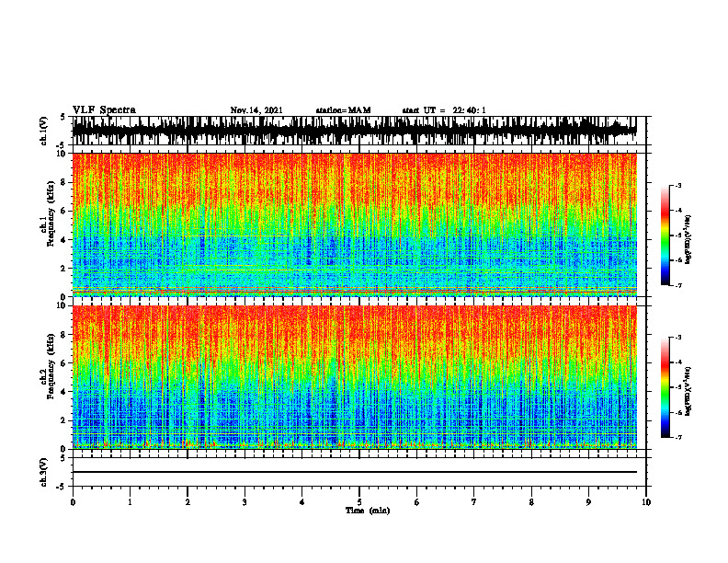Click the Time (min) axis label

click(368, 511)
